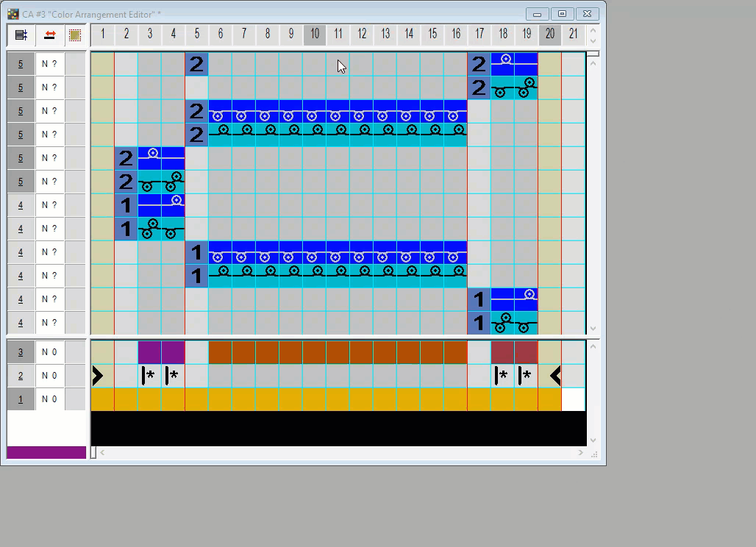Click the 'N 0' cell in row 1

tap(50, 399)
